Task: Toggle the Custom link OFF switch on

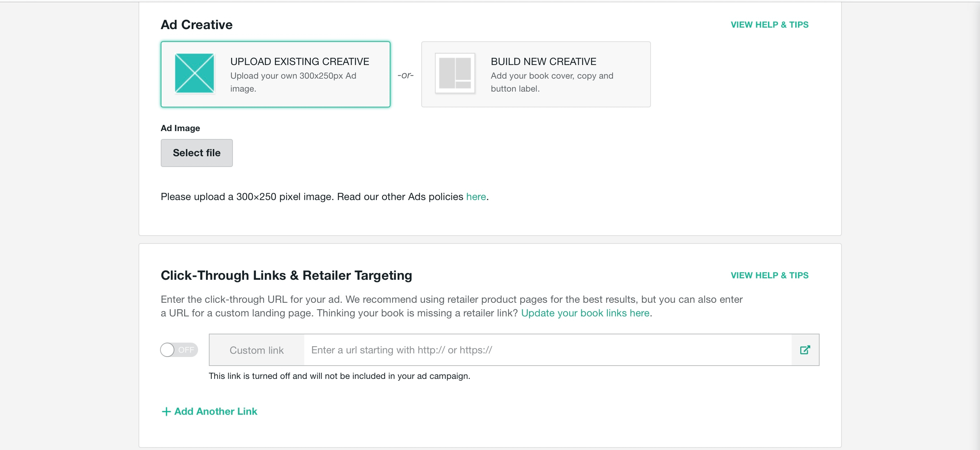Action: pos(179,350)
